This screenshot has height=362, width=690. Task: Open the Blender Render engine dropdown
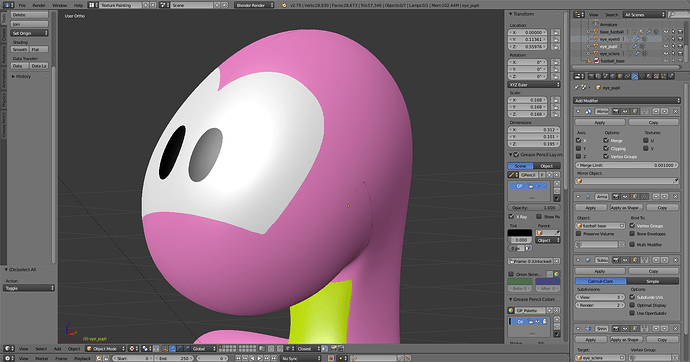click(254, 5)
